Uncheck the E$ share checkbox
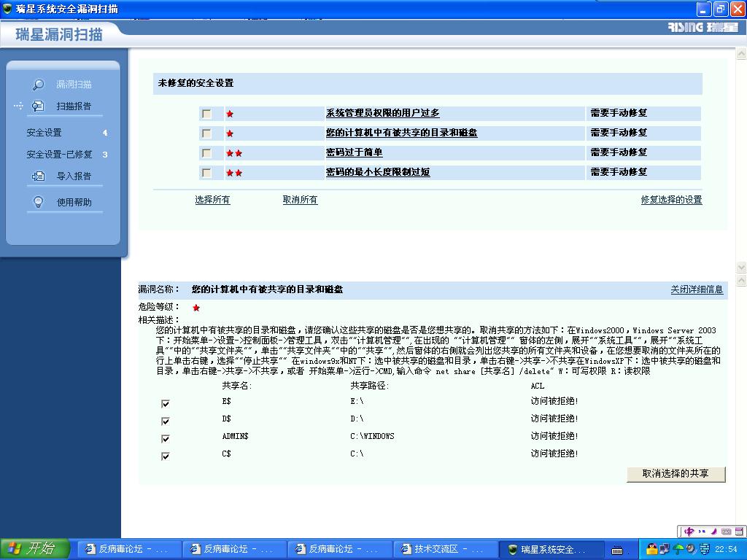The height and width of the screenshot is (560, 747). pos(166,404)
